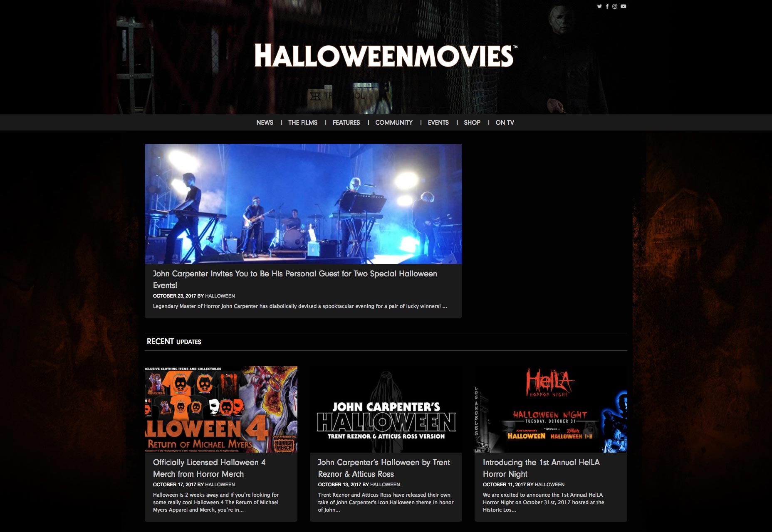Open the On TV menu item
Image resolution: width=772 pixels, height=532 pixels.
tap(505, 123)
